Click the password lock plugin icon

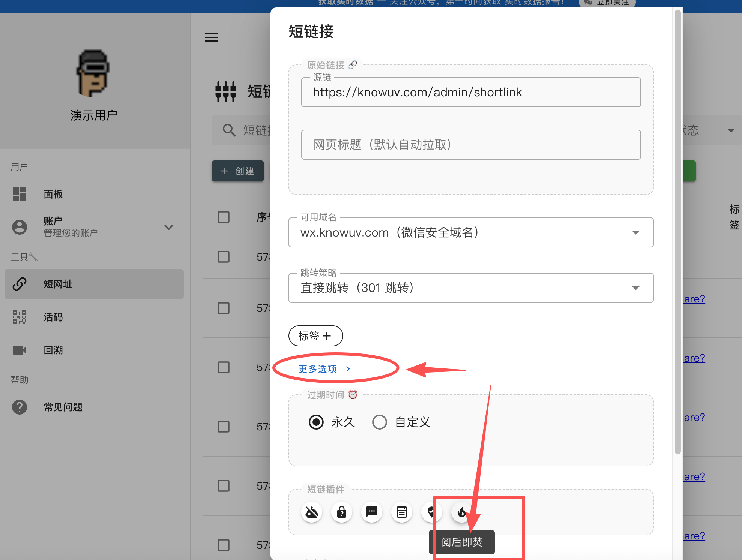click(x=341, y=512)
